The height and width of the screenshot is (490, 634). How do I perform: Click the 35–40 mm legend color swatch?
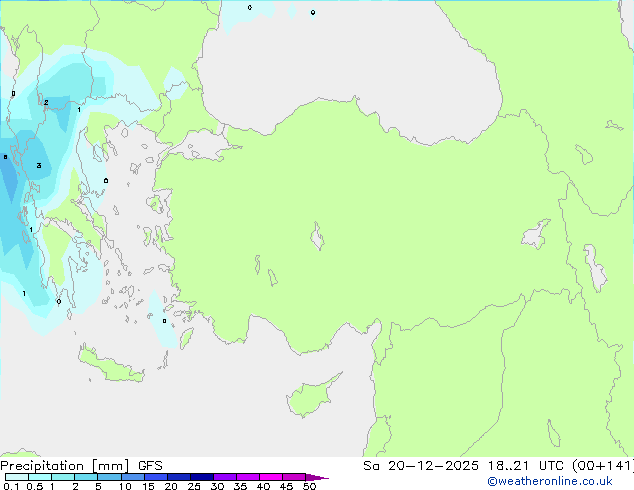[248, 477]
